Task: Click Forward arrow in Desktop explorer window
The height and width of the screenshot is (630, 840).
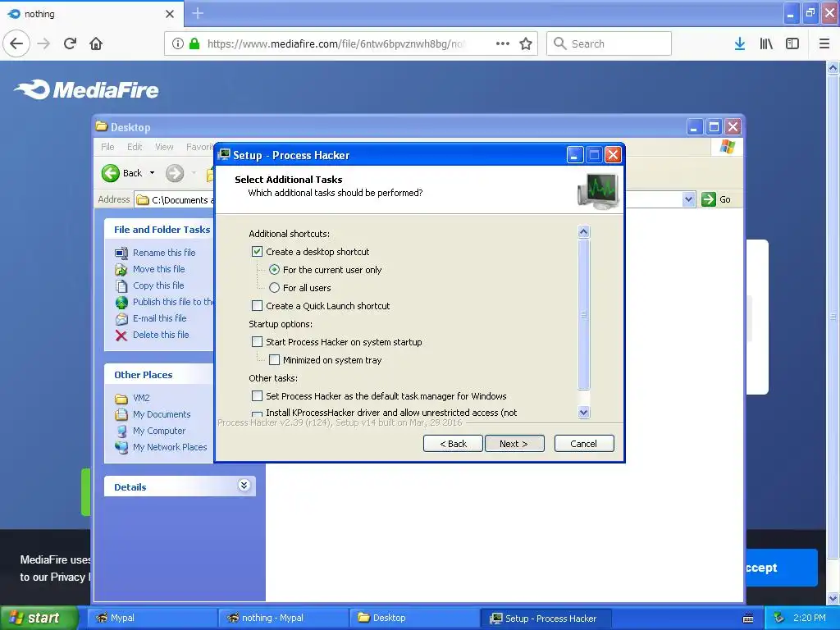Action: [x=175, y=173]
